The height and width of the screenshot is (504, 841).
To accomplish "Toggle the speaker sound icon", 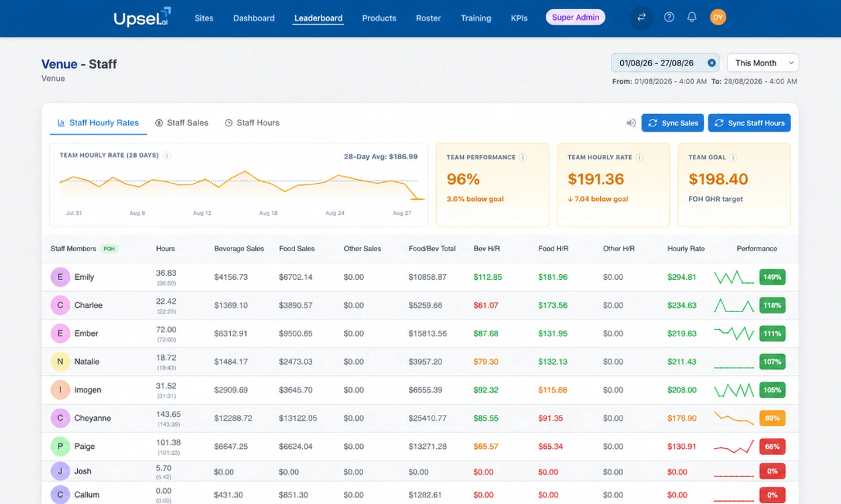I will [x=631, y=123].
